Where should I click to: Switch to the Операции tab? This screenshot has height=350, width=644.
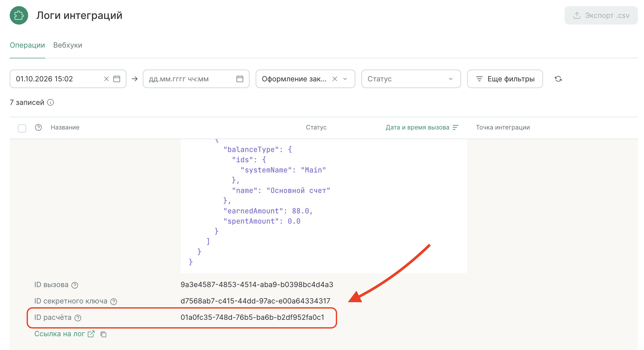coord(27,45)
